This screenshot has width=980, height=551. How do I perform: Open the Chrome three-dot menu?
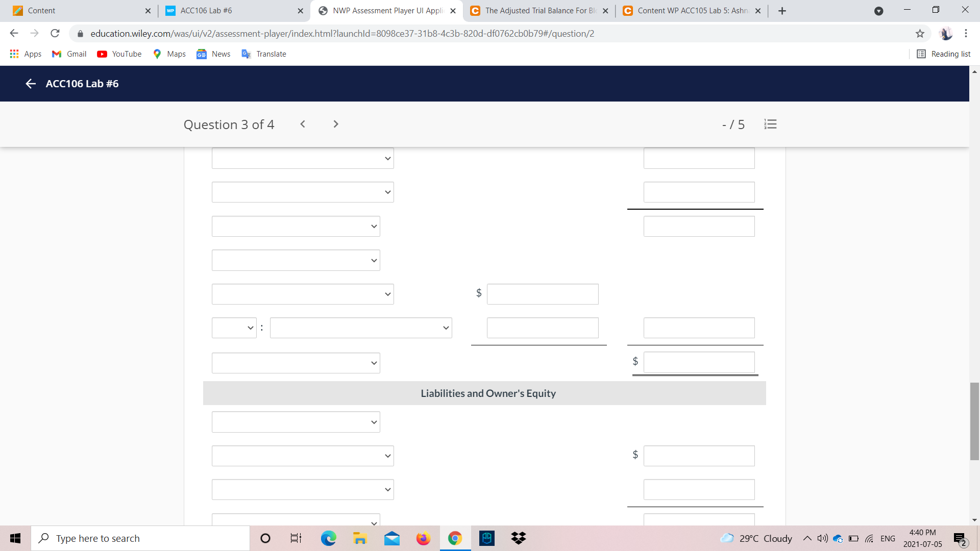(966, 34)
